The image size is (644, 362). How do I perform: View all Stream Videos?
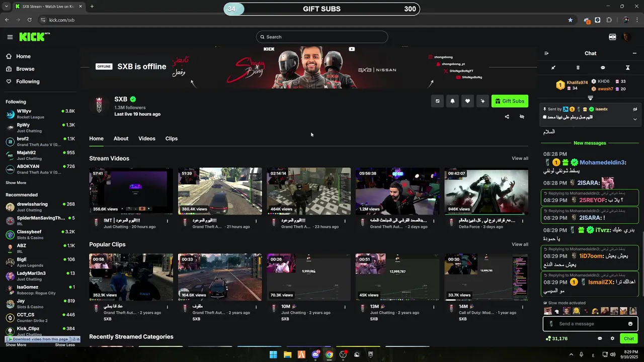coord(520,158)
